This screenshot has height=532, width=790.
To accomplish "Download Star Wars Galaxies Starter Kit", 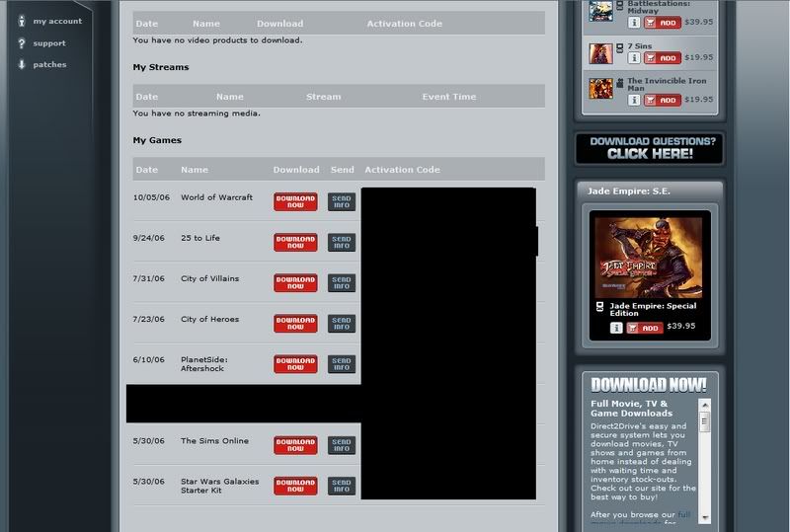I will 295,486.
